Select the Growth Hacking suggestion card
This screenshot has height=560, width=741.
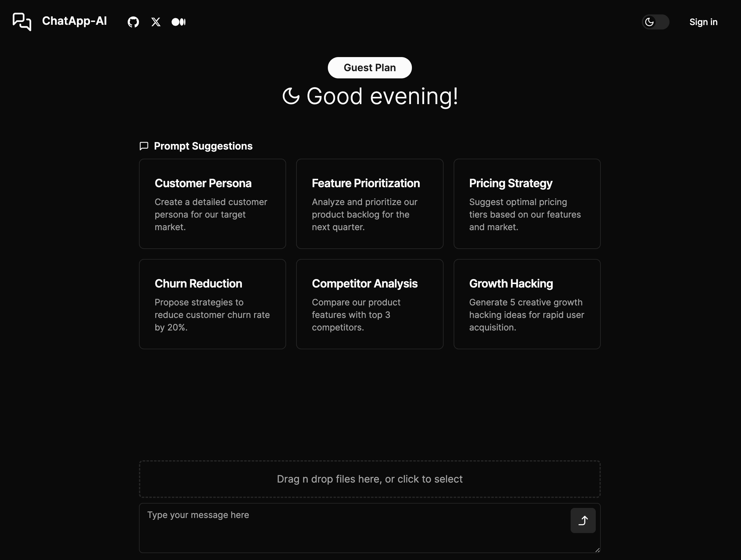click(x=527, y=304)
